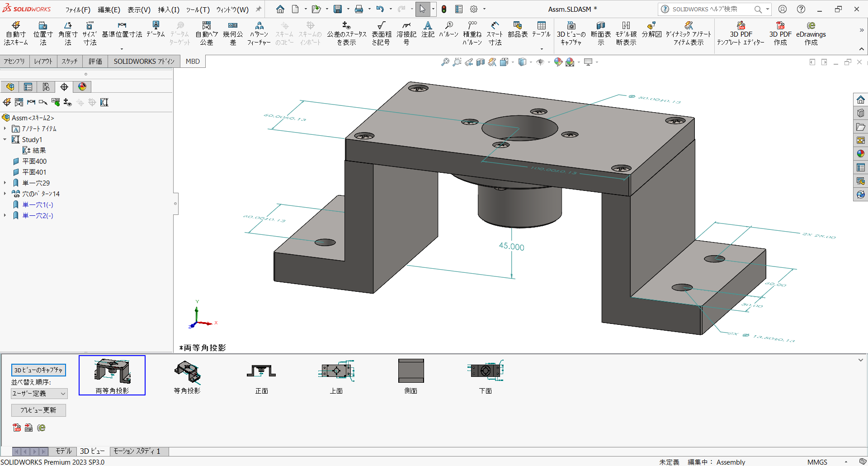Click the Size Dimension tool
The height and width of the screenshot is (466, 868).
pos(90,33)
